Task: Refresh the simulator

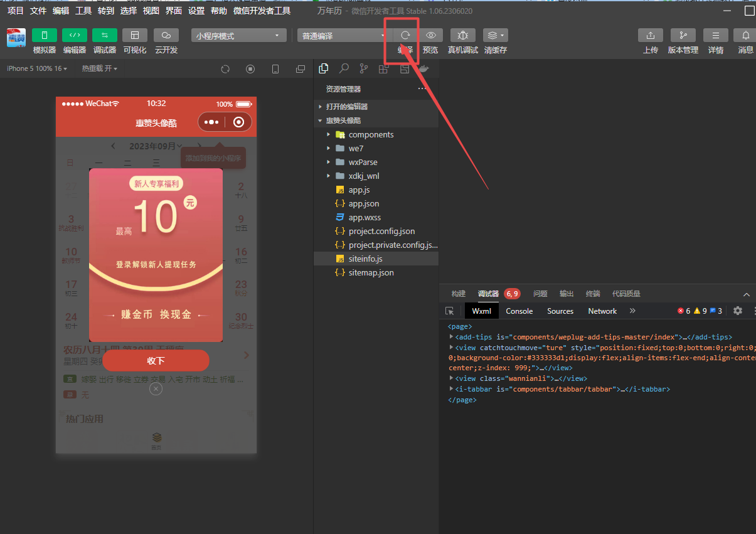Action: click(226, 69)
